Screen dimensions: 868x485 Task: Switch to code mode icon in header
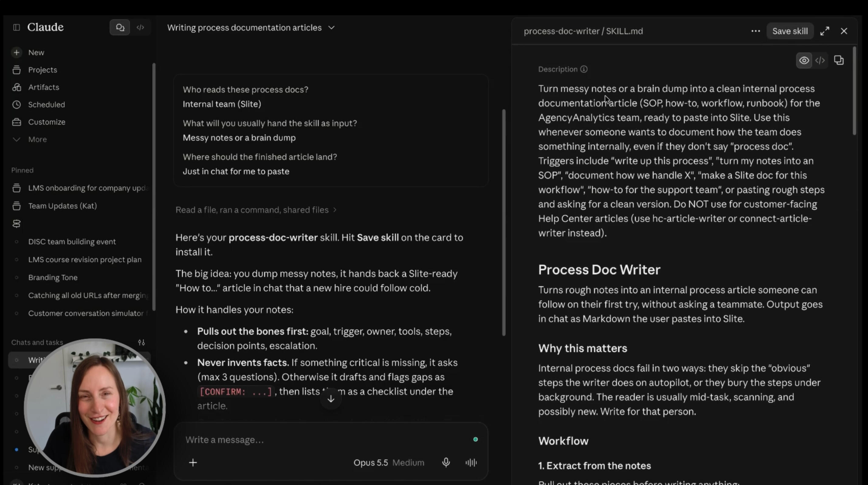point(140,27)
